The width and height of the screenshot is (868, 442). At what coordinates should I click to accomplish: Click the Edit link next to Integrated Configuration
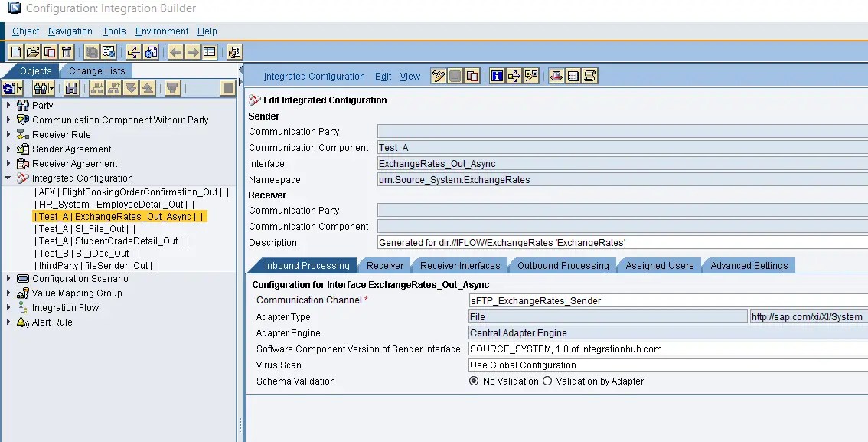383,76
